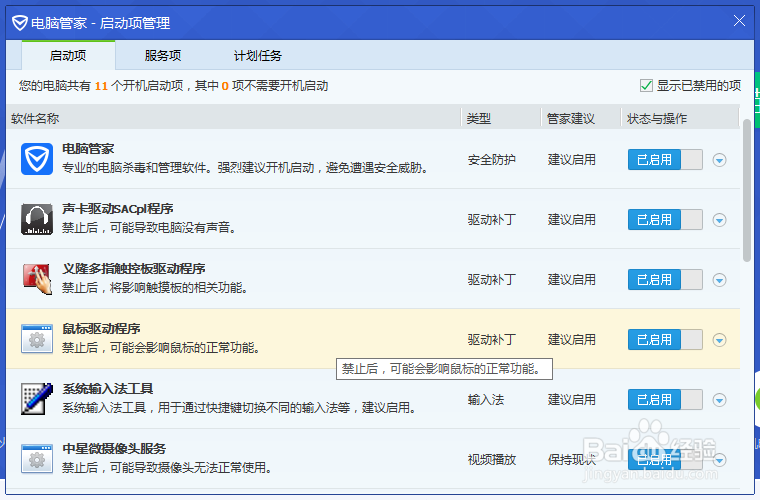Viewport: 760px width, 500px height.
Task: Click the vertical scrollbar thumb
Action: click(747, 190)
